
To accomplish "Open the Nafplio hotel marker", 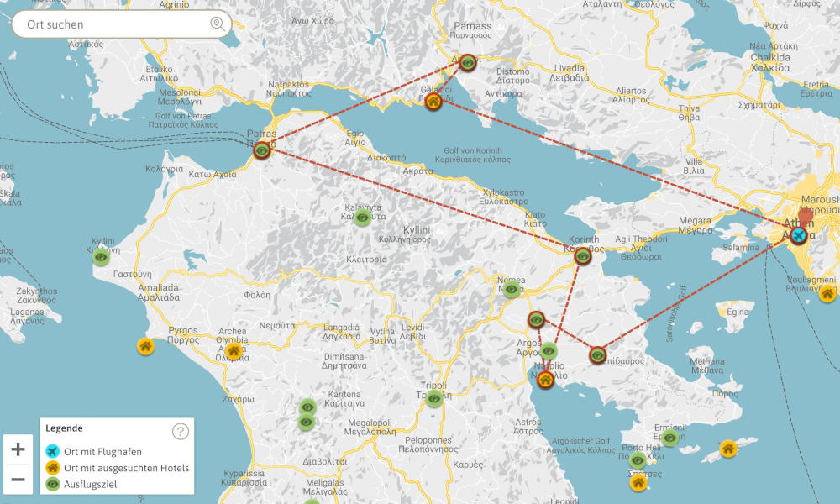I will click(x=545, y=381).
